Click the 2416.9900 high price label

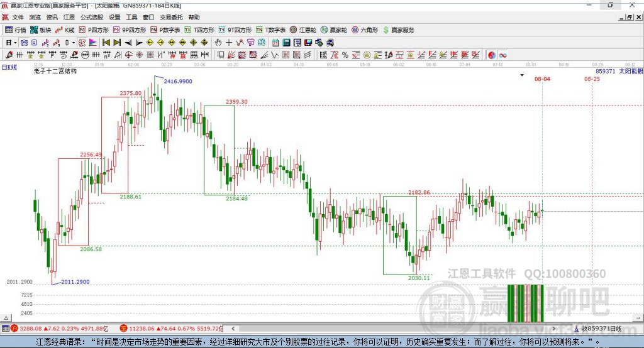(178, 81)
